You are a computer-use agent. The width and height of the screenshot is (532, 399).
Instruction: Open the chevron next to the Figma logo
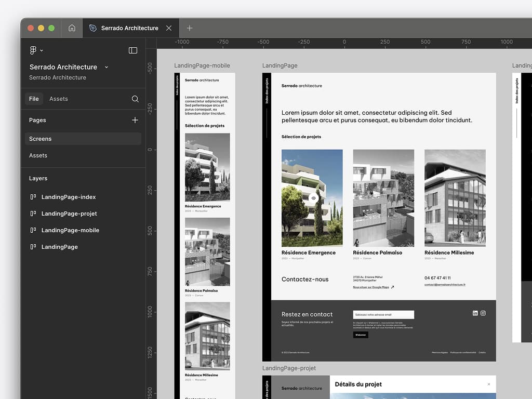(41, 50)
